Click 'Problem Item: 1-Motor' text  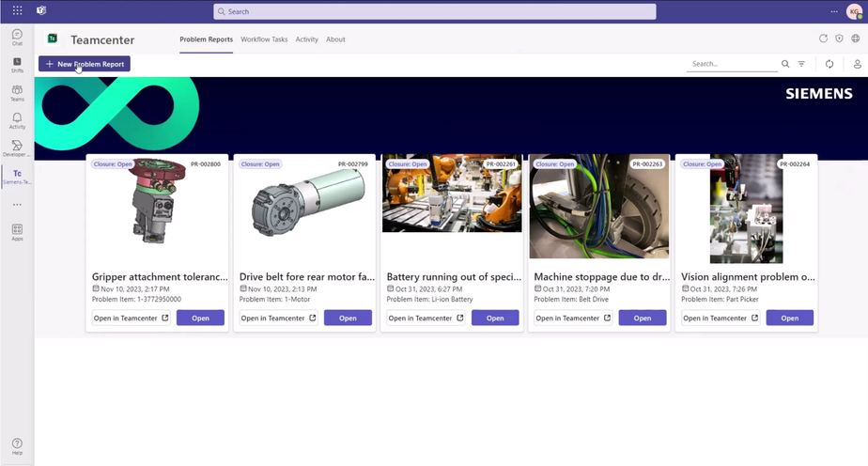tap(274, 300)
